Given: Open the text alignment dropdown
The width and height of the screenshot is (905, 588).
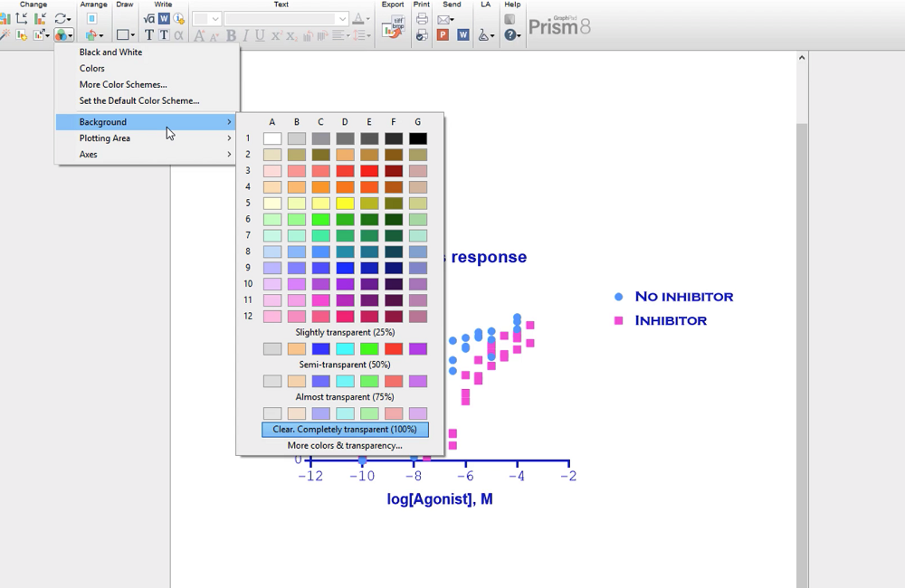Looking at the screenshot, I should pyautogui.click(x=341, y=35).
